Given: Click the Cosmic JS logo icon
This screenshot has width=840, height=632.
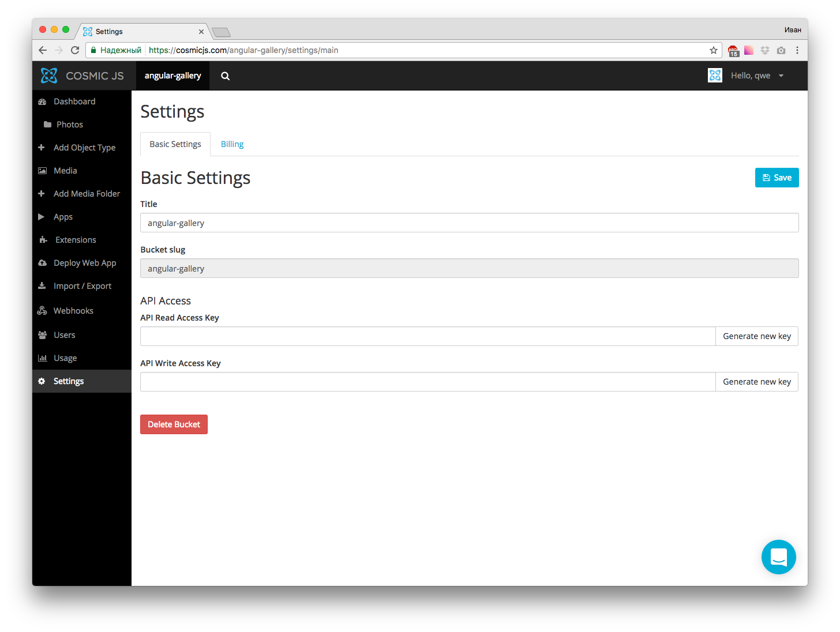Looking at the screenshot, I should pos(49,76).
